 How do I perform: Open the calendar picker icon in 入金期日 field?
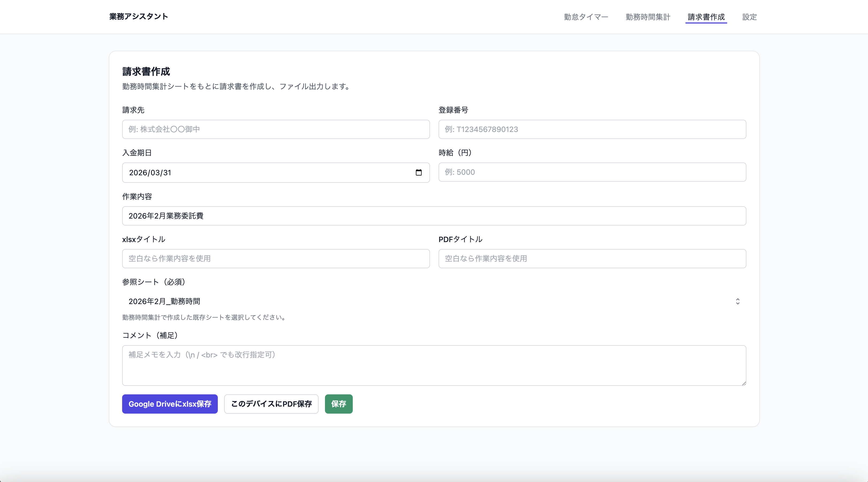[x=418, y=172]
